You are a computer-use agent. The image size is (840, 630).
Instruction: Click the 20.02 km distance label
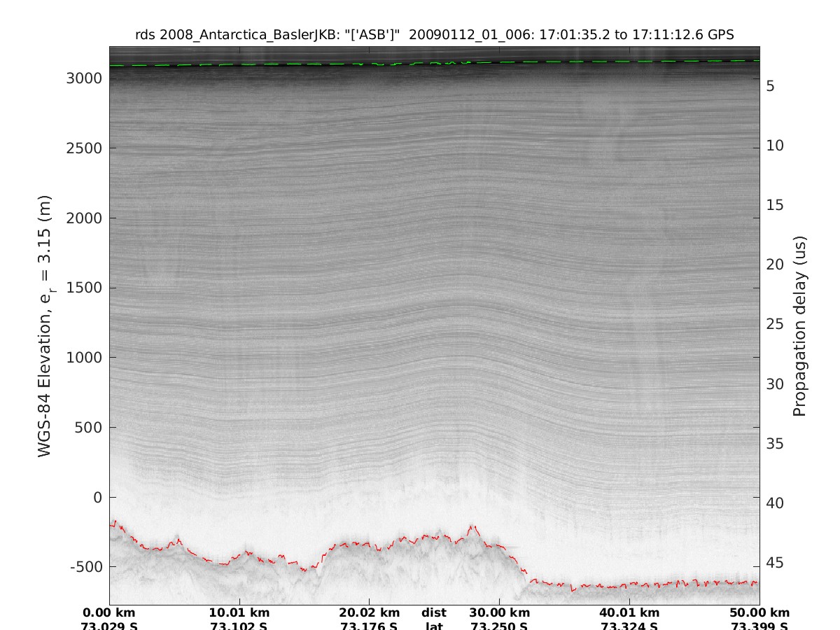point(369,612)
